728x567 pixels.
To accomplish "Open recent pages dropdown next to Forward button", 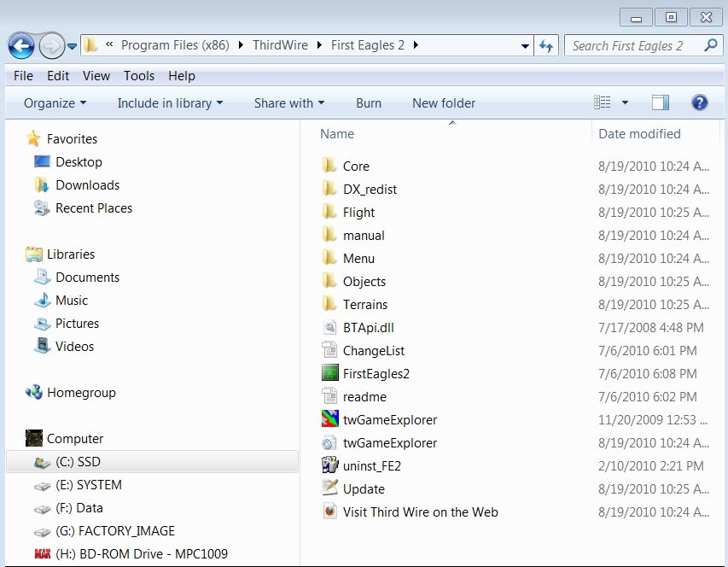I will 72,46.
